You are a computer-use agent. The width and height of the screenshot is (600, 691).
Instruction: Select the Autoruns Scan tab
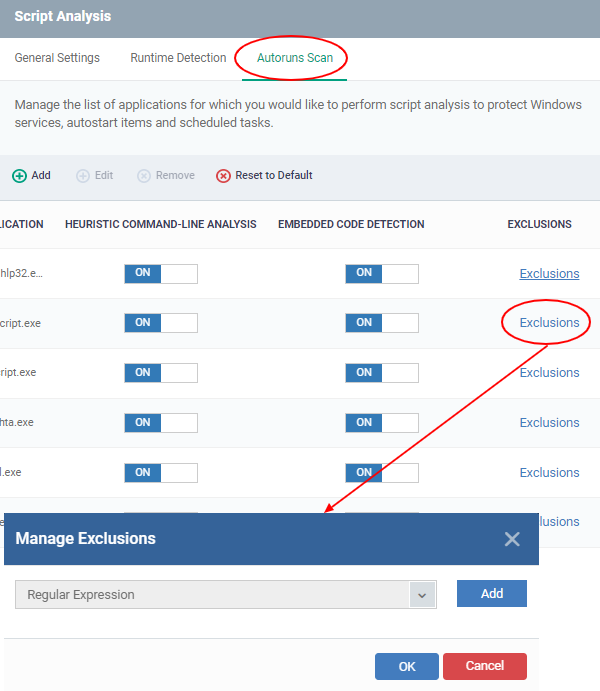tap(295, 58)
